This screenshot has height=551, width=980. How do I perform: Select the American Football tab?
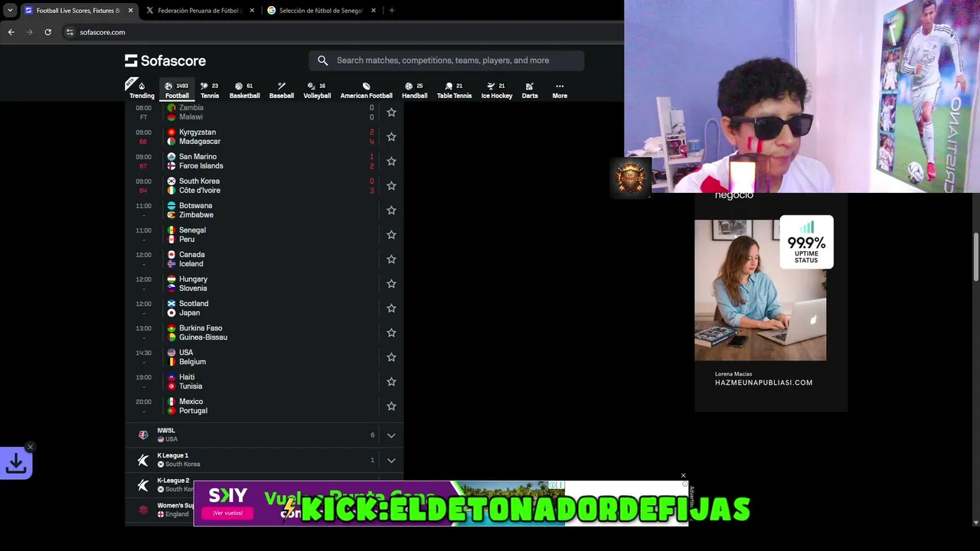pos(366,90)
